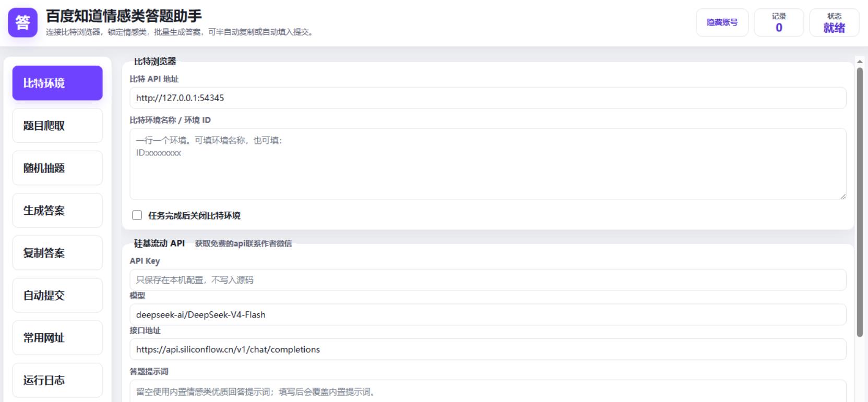Screen dimensions: 868x402
Task: Click the purple 答 app logo icon
Action: pos(22,22)
